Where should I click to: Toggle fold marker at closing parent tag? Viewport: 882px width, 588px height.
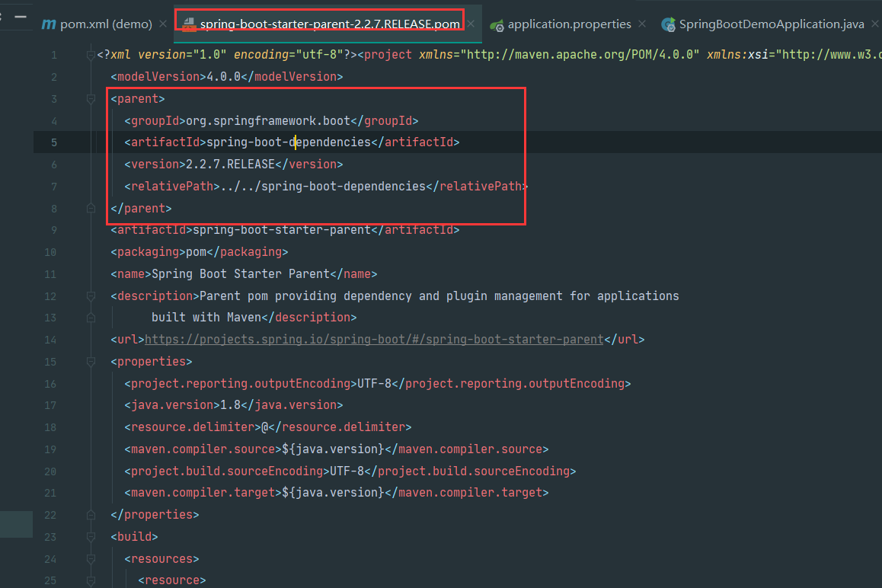[91, 208]
